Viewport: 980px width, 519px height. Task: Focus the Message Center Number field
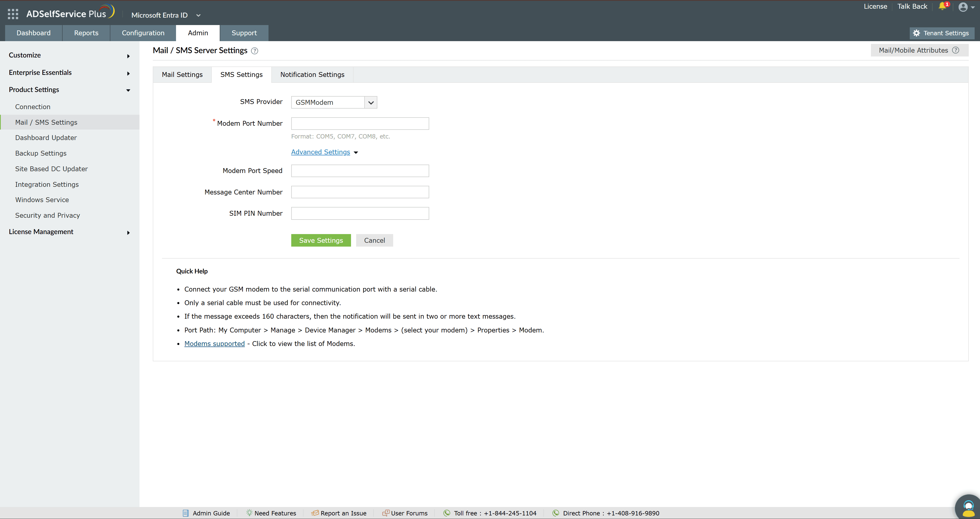360,192
